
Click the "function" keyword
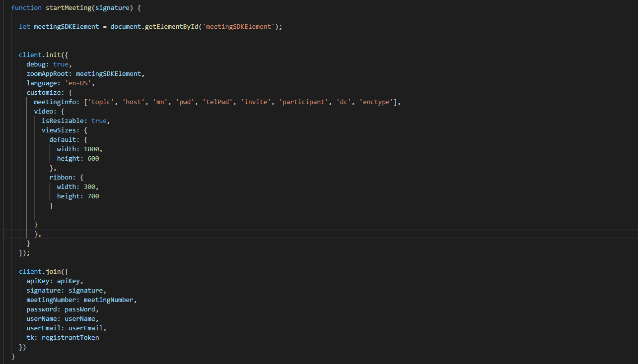click(x=26, y=8)
